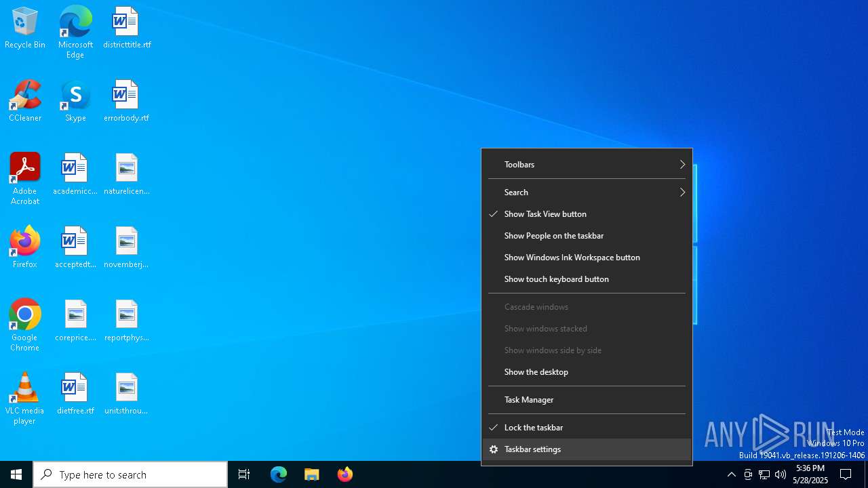Select the novemberj... image file icon
This screenshot has width=868, height=488.
[127, 247]
